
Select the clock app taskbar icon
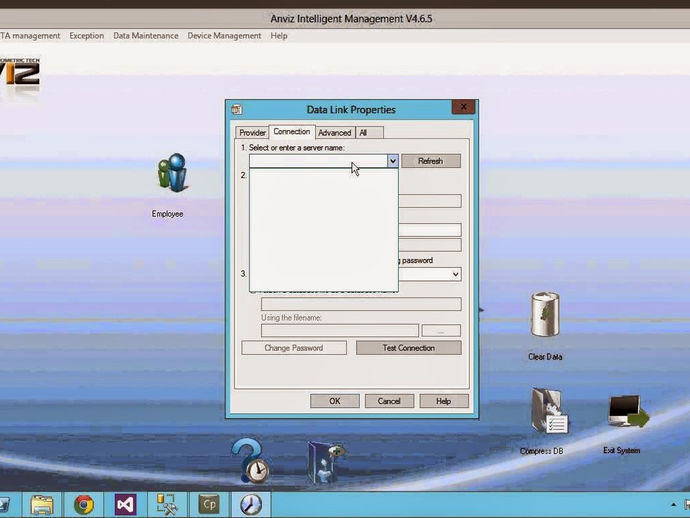pos(251,504)
